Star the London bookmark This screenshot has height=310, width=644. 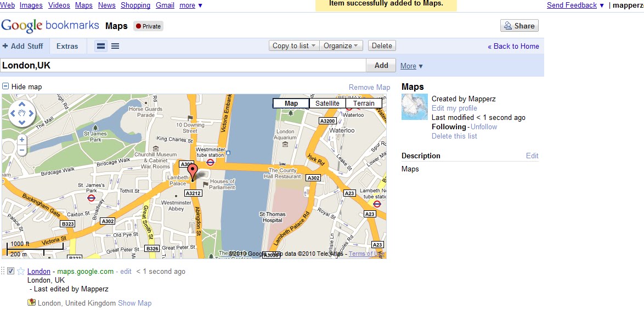(x=21, y=272)
